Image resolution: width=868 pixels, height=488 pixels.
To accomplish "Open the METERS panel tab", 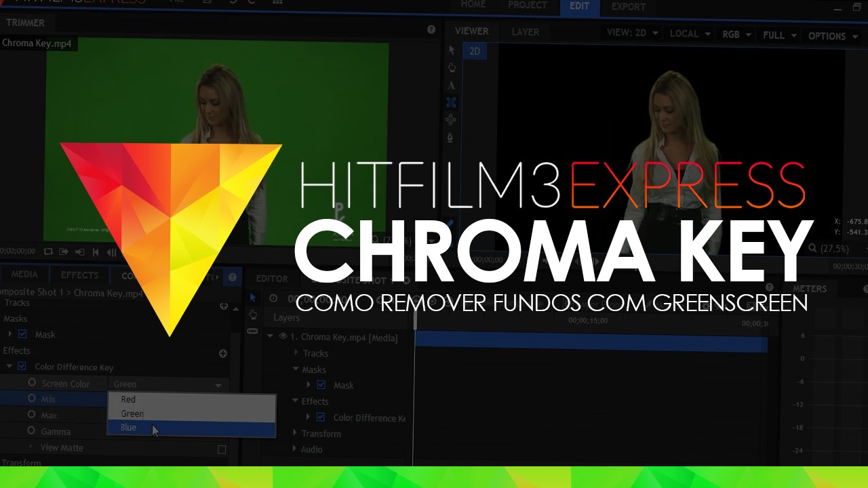I will click(810, 289).
